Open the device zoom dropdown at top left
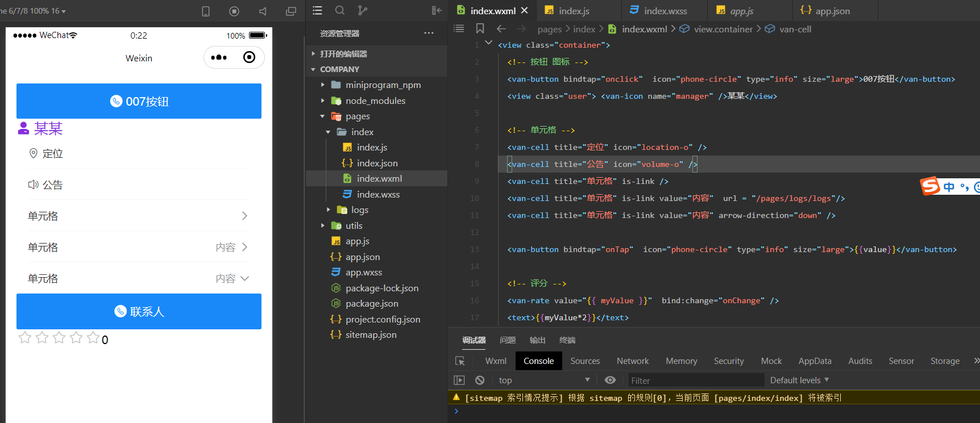The image size is (980, 423). (33, 11)
